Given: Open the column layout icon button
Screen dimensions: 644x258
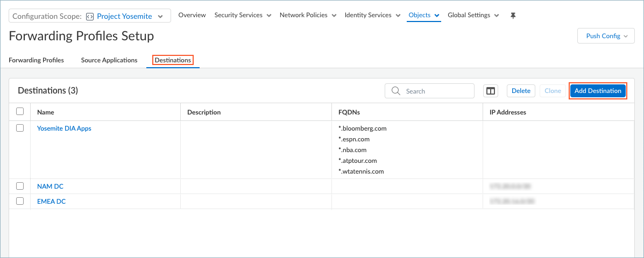Looking at the screenshot, I should 491,91.
